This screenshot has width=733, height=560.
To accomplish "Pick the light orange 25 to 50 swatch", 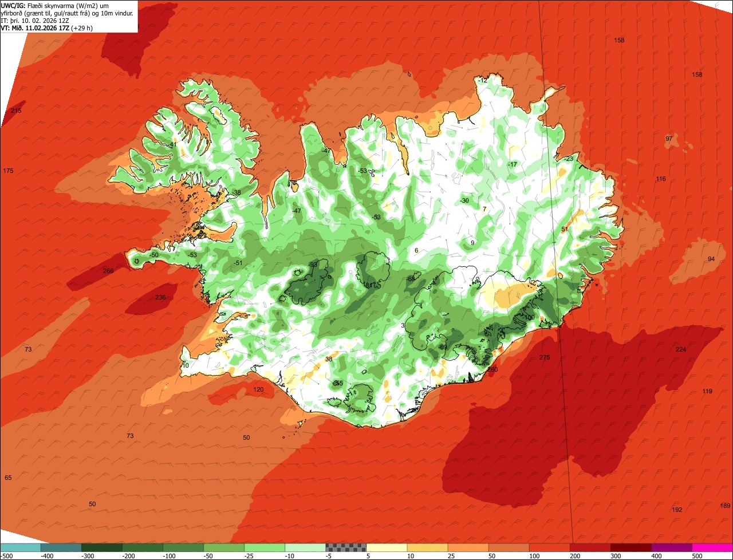I will click(x=468, y=547).
